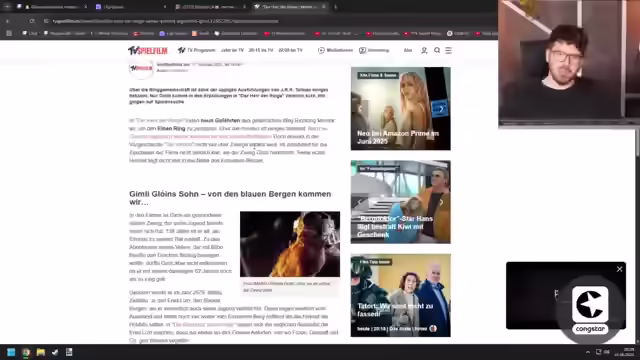This screenshot has height=360, width=640.
Task: Click the bold 'neun Gefährten' text
Action: (220, 120)
